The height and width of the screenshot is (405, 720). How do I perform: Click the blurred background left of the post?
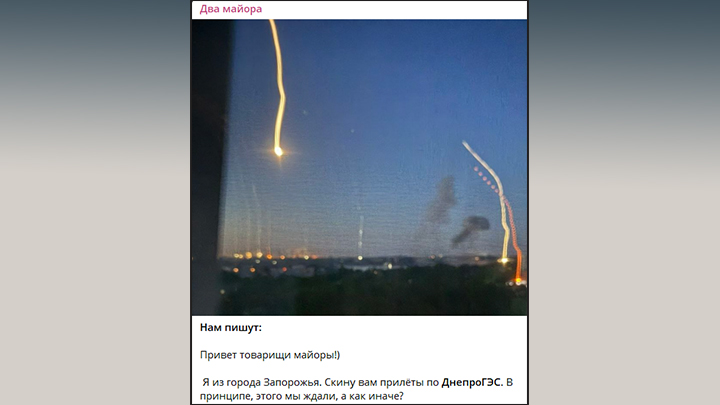coord(96,202)
